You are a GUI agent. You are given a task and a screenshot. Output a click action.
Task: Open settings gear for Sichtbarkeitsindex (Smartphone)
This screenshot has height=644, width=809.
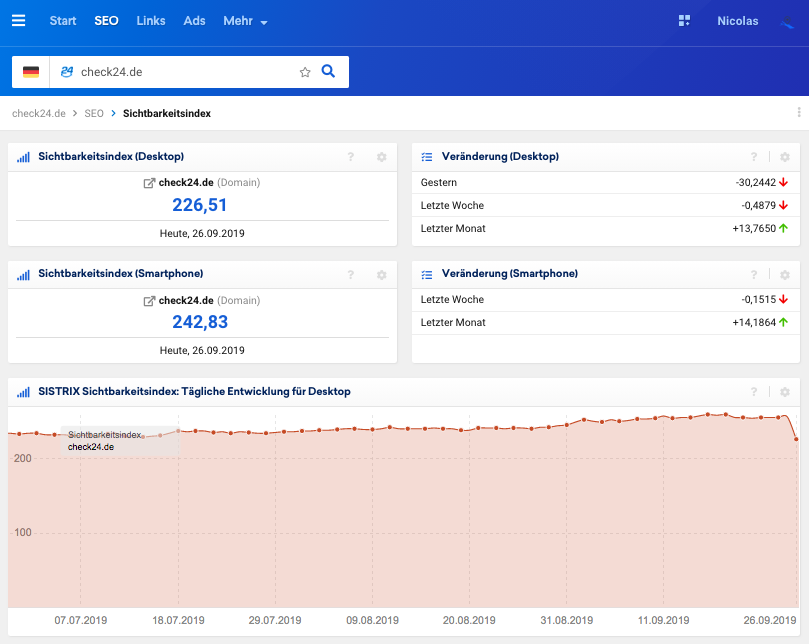coord(382,275)
